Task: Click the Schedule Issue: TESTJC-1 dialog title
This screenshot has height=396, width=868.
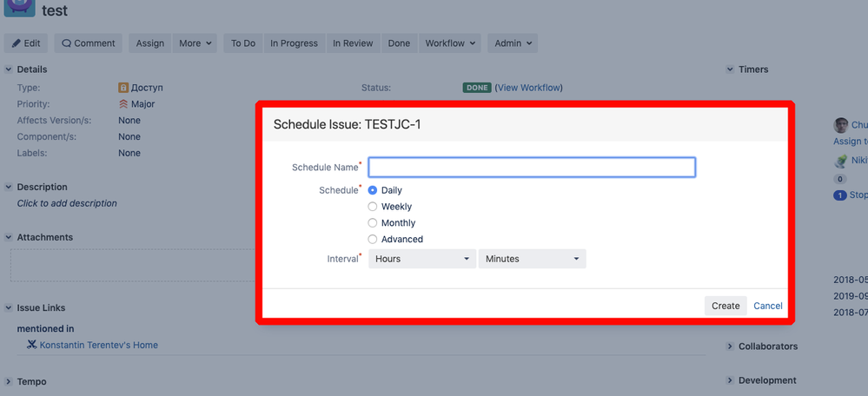Action: click(347, 124)
